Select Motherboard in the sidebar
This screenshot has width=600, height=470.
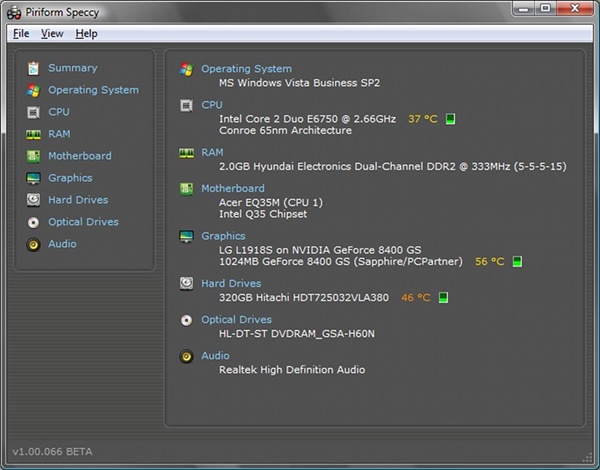[x=80, y=156]
